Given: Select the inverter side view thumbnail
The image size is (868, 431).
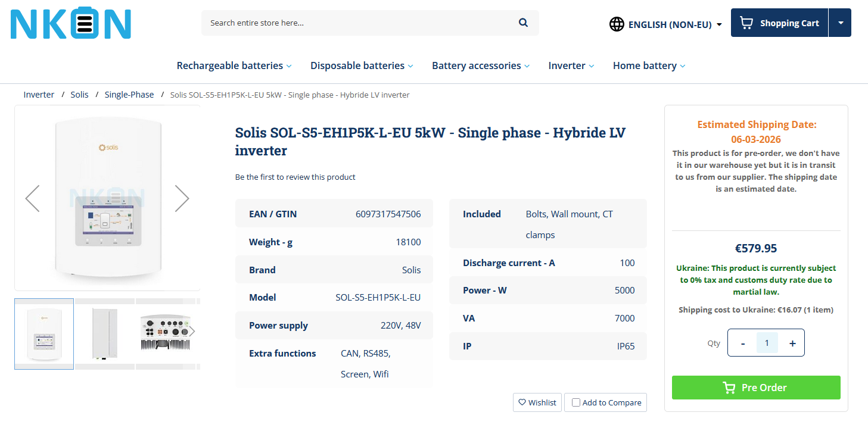Looking at the screenshot, I should (105, 333).
